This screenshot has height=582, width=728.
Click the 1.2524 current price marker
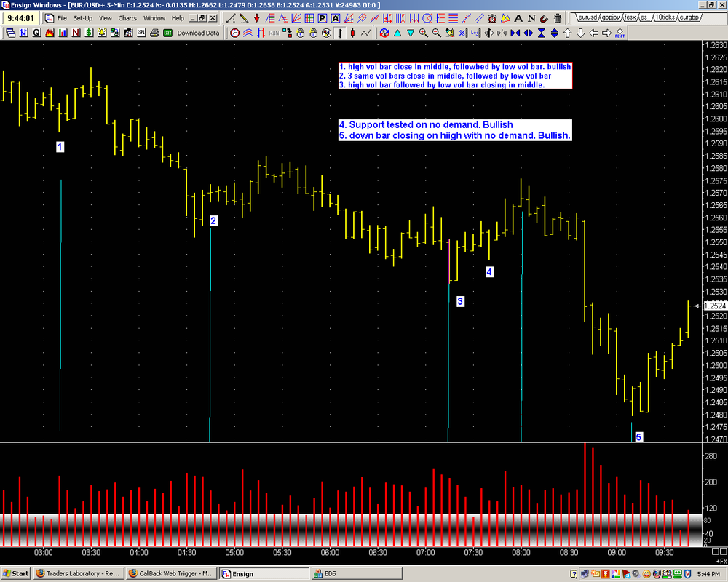point(715,306)
